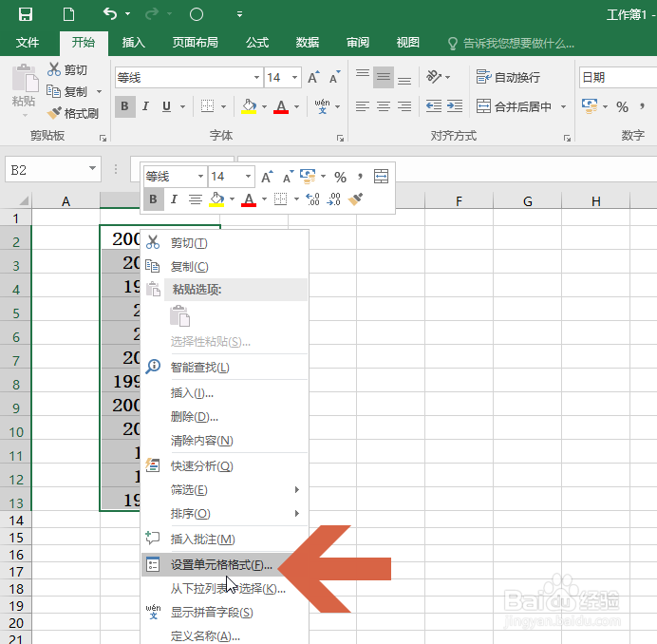This screenshot has height=644, width=657.
Task: Click the Undo arrow in title bar
Action: (x=110, y=14)
